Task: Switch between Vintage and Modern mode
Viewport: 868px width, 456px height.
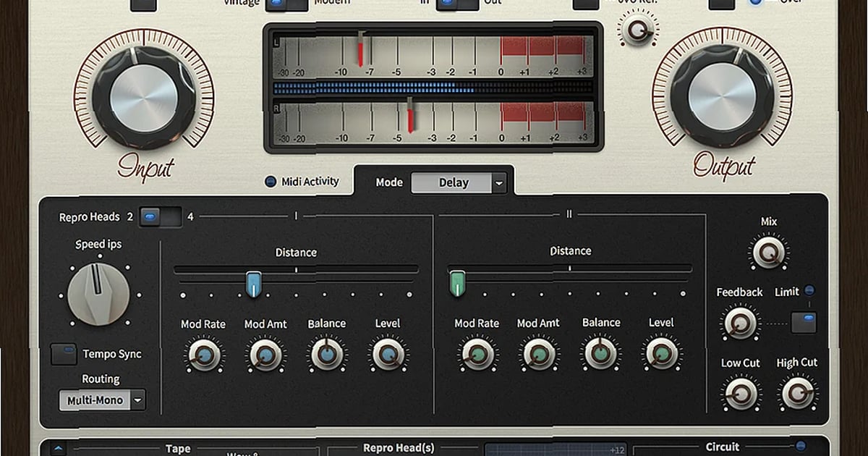Action: pos(284,3)
